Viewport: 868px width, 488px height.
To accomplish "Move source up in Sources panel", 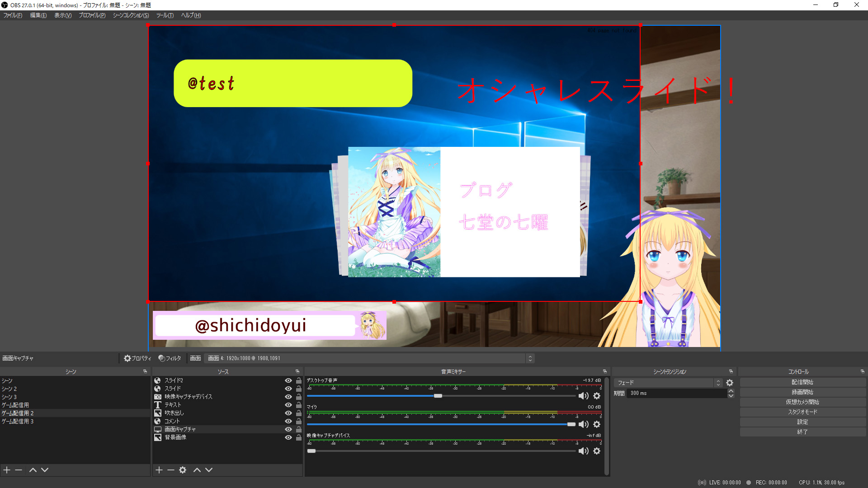I will click(x=197, y=470).
